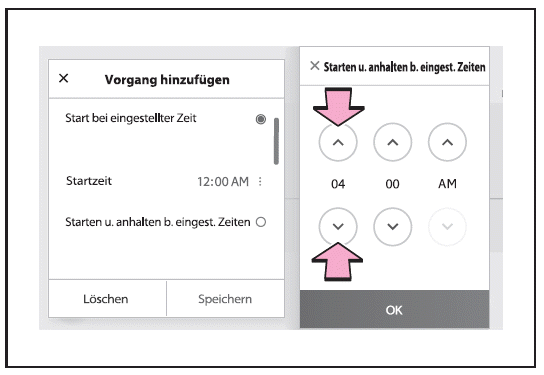Decrease the hour value below 04
544x375 pixels.
coord(338,227)
